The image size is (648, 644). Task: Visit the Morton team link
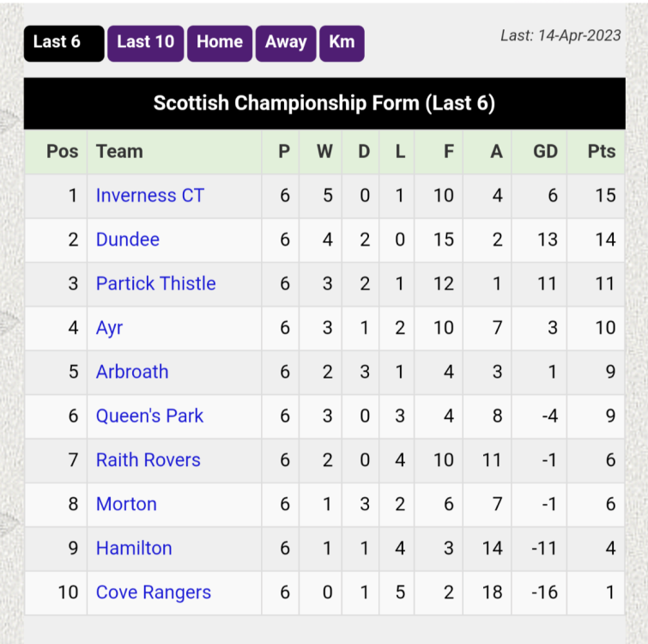126,504
